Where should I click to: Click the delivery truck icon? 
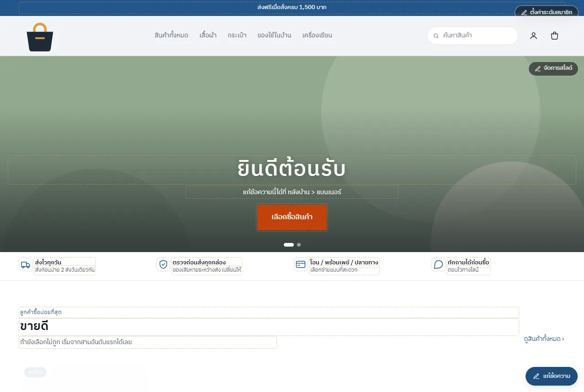(x=26, y=264)
